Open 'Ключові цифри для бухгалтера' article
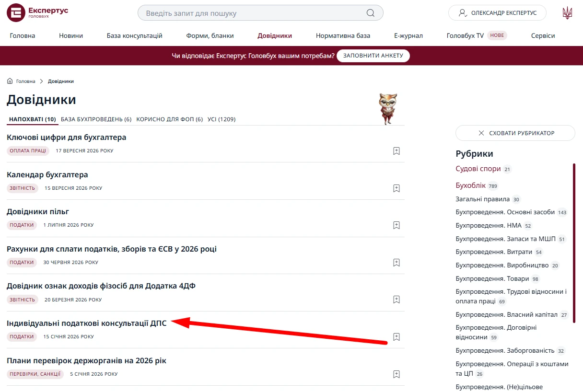 (x=67, y=138)
